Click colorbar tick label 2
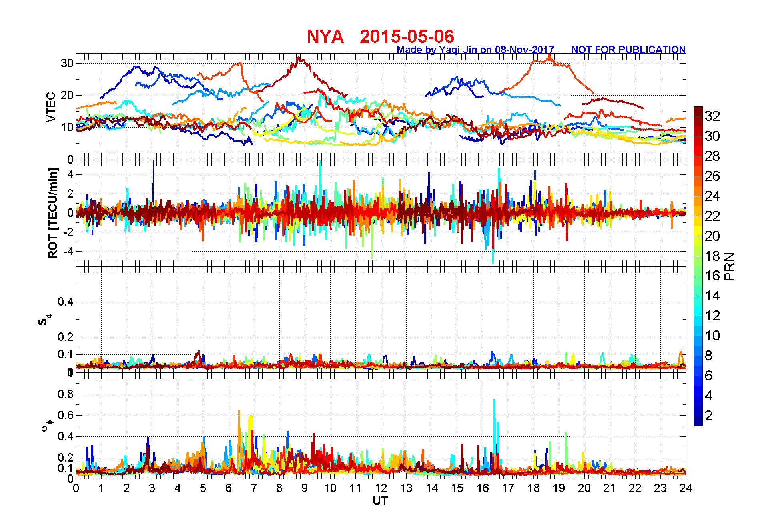The width and height of the screenshot is (762, 532). (708, 416)
